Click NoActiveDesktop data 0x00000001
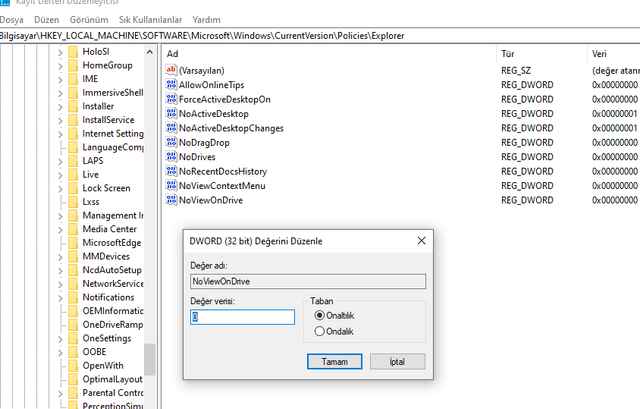Image resolution: width=640 pixels, height=409 pixels. 614,113
